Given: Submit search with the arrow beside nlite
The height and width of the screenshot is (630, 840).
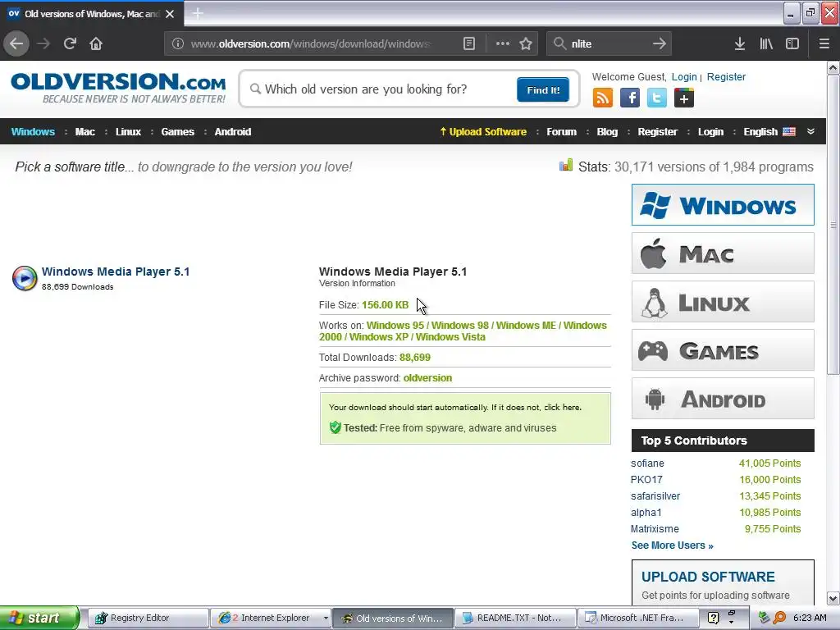Looking at the screenshot, I should (x=660, y=44).
